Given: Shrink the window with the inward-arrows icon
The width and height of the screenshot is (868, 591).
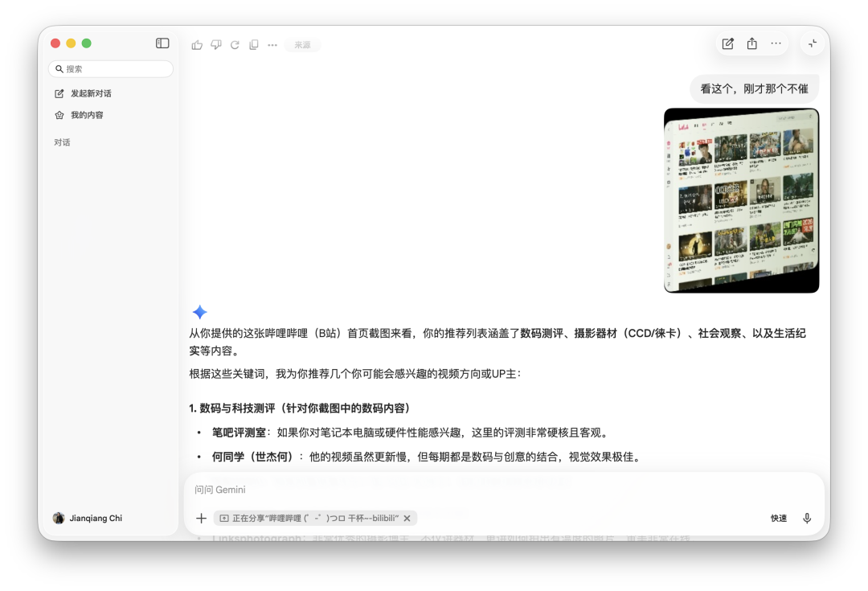Looking at the screenshot, I should tap(813, 43).
